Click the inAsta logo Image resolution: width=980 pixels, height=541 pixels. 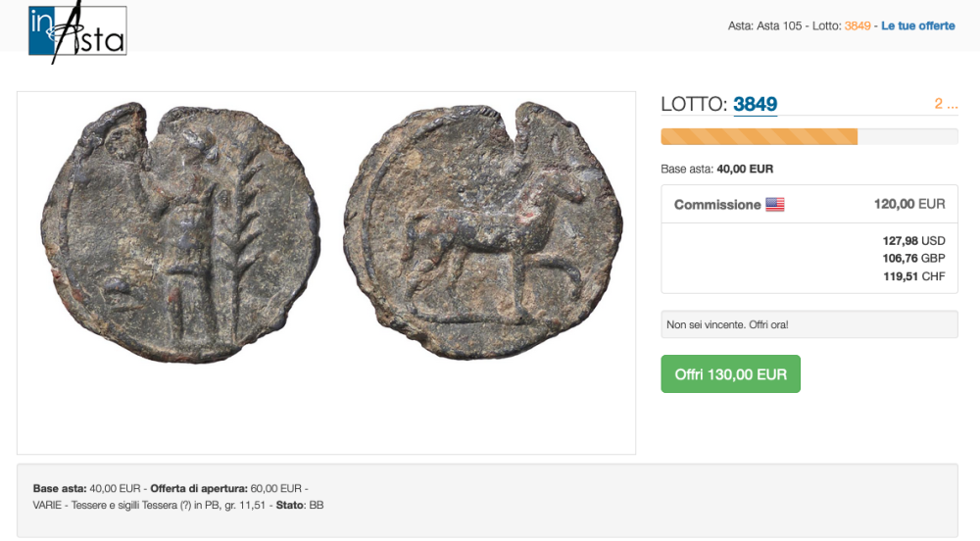(x=77, y=31)
